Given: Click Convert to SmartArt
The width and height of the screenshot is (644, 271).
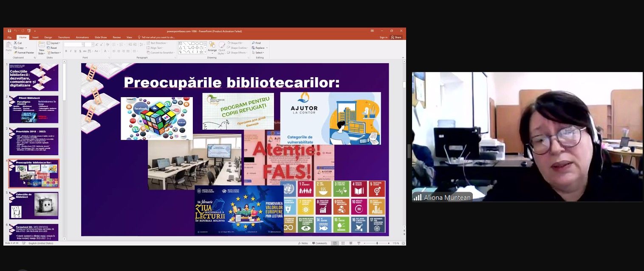Looking at the screenshot, I should (x=160, y=53).
